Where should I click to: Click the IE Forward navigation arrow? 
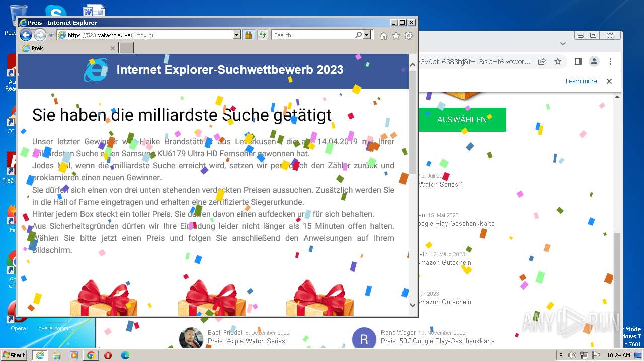click(x=40, y=35)
